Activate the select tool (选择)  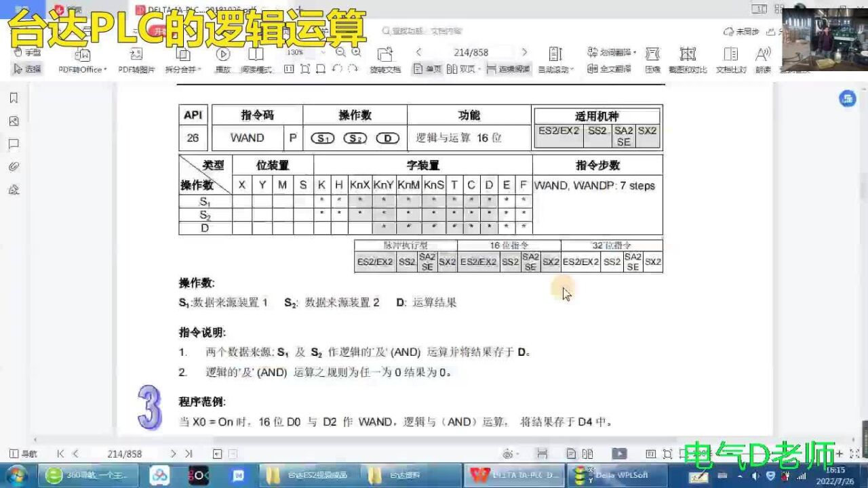pos(27,69)
